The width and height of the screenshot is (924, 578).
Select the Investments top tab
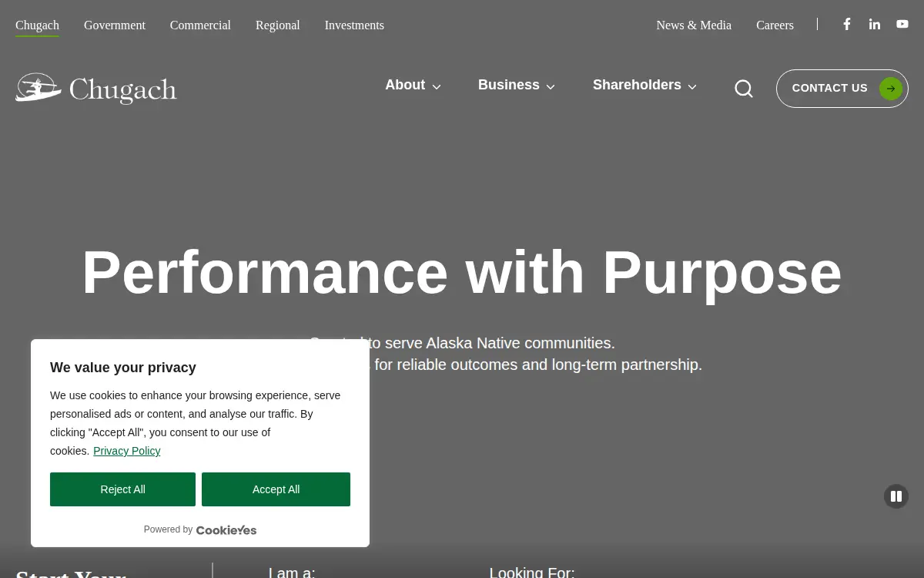354,25
